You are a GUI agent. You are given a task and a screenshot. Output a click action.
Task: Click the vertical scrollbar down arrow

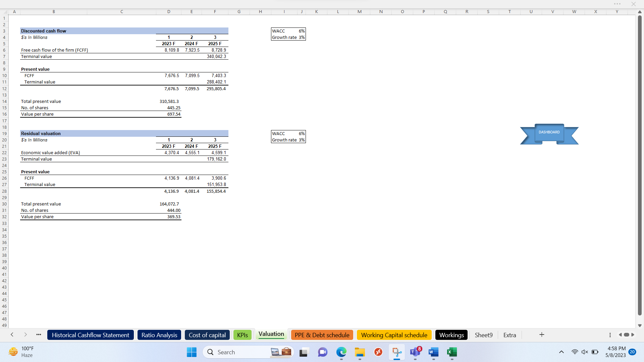point(640,325)
